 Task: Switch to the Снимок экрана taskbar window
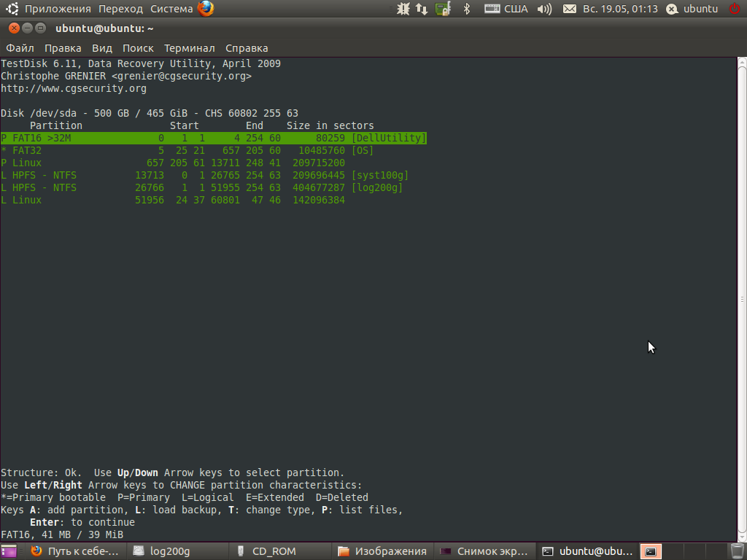click(x=484, y=551)
